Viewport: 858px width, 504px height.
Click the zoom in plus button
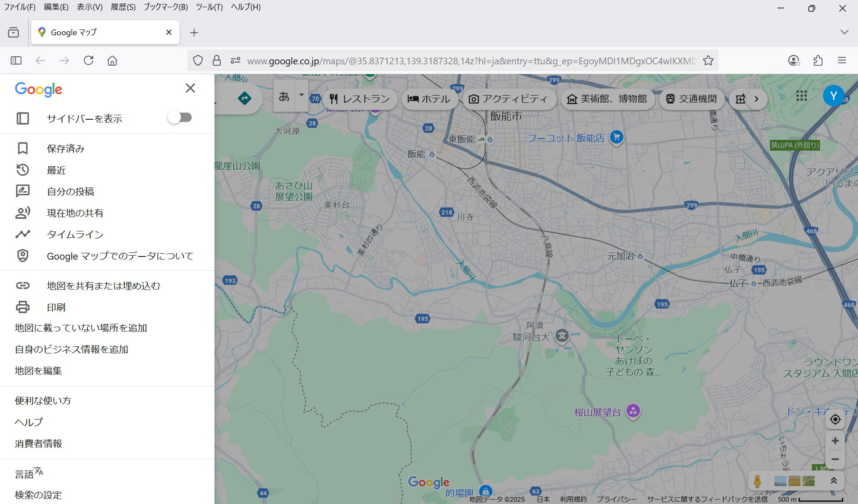coord(835,441)
